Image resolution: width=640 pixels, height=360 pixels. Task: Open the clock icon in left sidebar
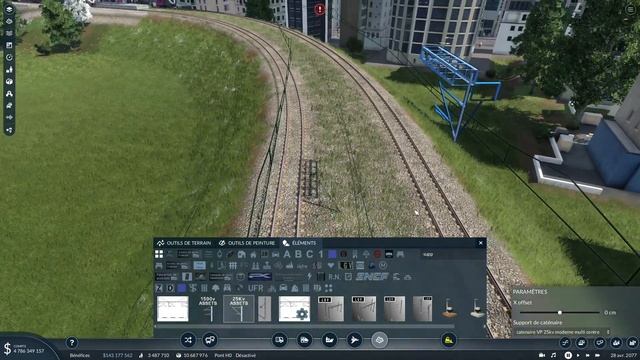pos(9,57)
